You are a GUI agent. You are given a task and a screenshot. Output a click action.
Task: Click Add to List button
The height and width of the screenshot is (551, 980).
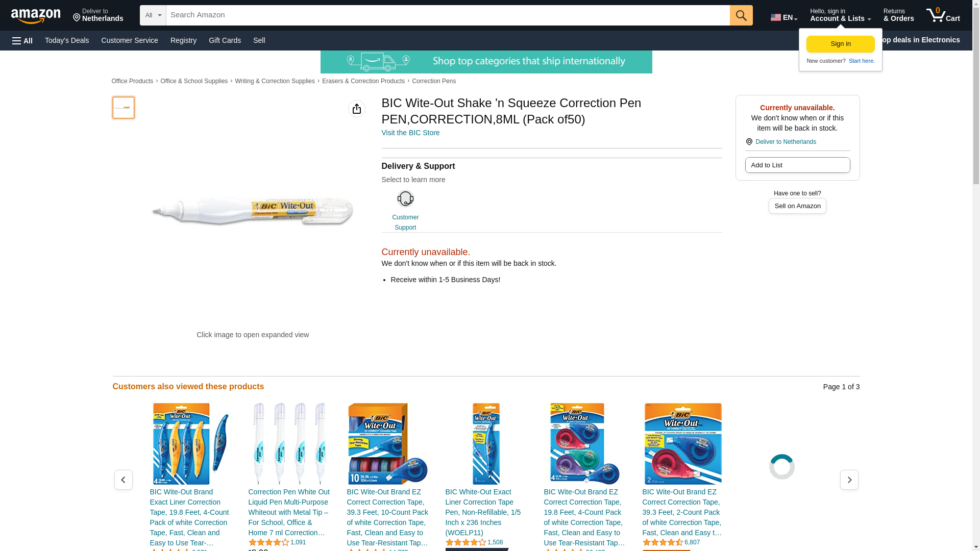point(797,165)
